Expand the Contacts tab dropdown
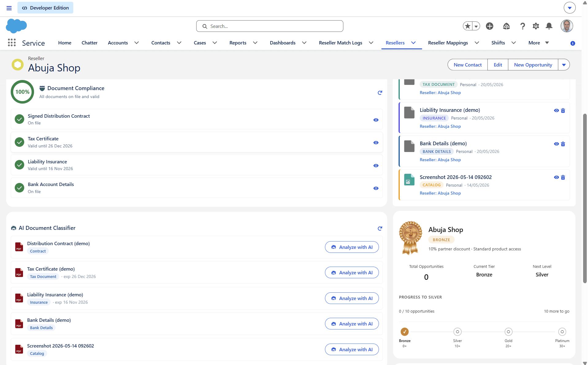This screenshot has width=588, height=365. tap(179, 43)
